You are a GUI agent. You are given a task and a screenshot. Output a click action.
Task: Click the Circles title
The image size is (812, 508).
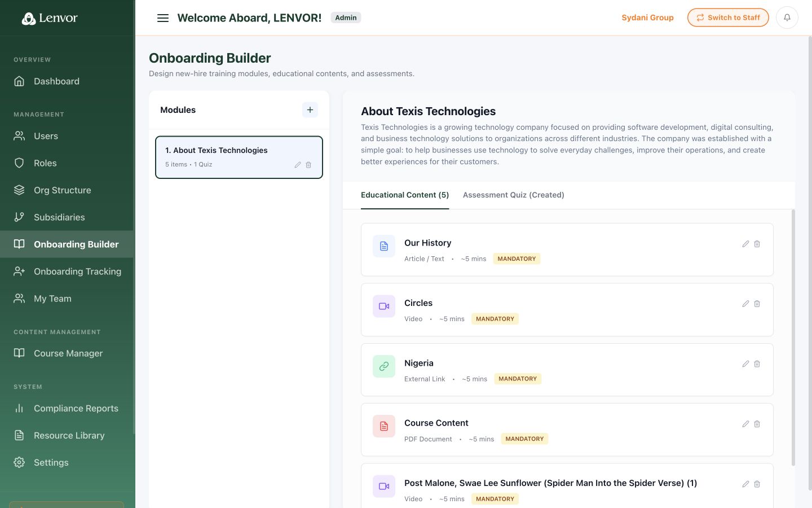click(418, 303)
